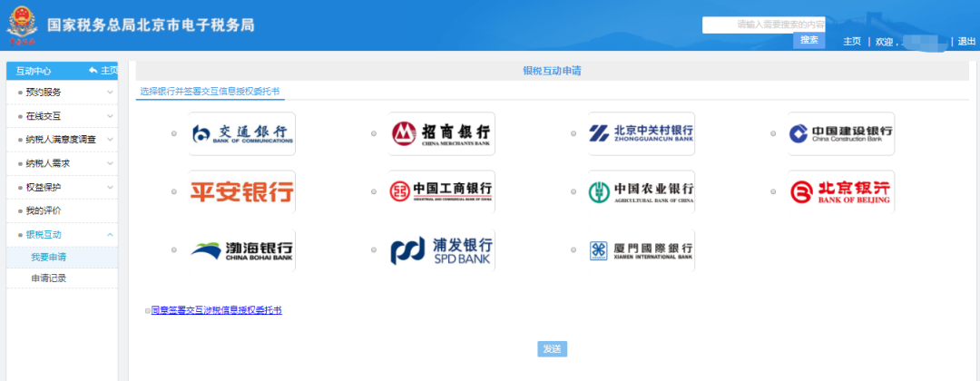Click the back arrow icon beside 主页 in sidebar
The height and width of the screenshot is (381, 980).
(93, 71)
